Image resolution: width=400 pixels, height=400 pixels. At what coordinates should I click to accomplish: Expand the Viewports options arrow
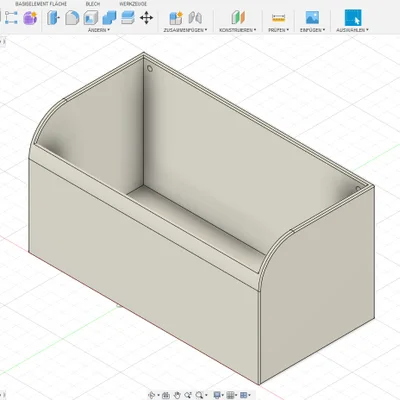click(x=250, y=395)
